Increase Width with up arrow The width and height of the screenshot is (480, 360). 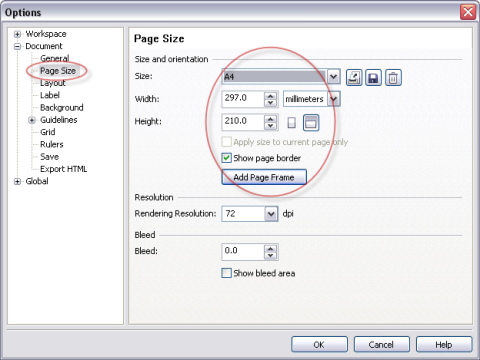tap(270, 96)
